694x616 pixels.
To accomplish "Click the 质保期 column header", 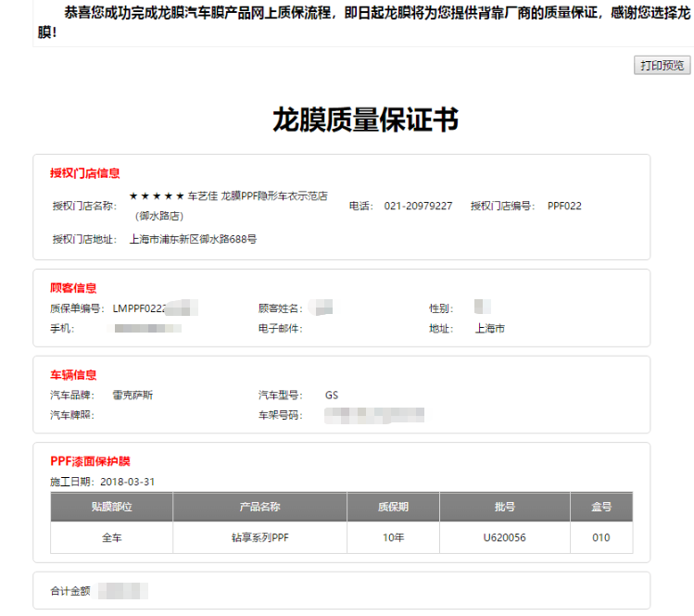I will (x=393, y=507).
